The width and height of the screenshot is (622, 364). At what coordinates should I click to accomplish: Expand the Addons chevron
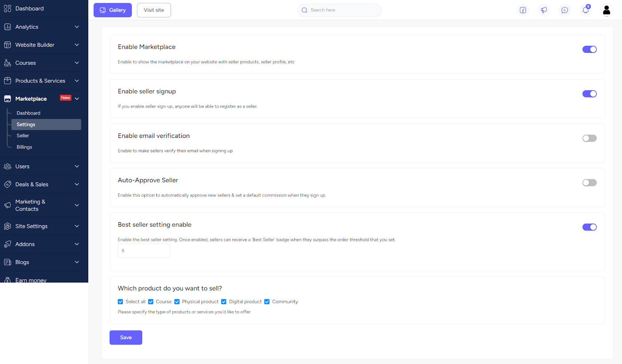[77, 244]
